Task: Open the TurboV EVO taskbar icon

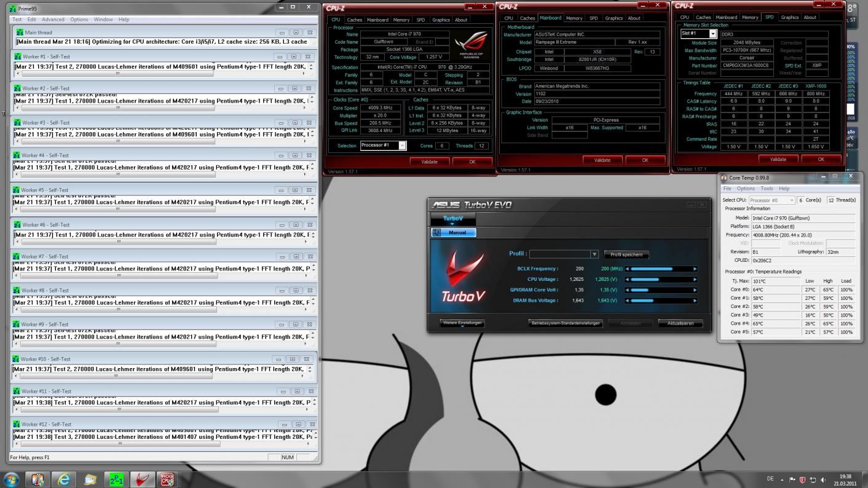Action: [142, 479]
